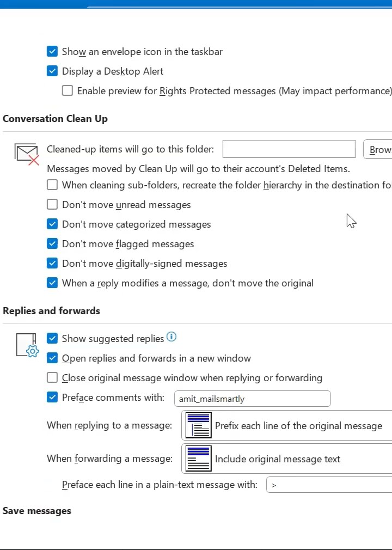392x550 pixels.
Task: Enable Don't move unread messages
Action: click(x=52, y=205)
